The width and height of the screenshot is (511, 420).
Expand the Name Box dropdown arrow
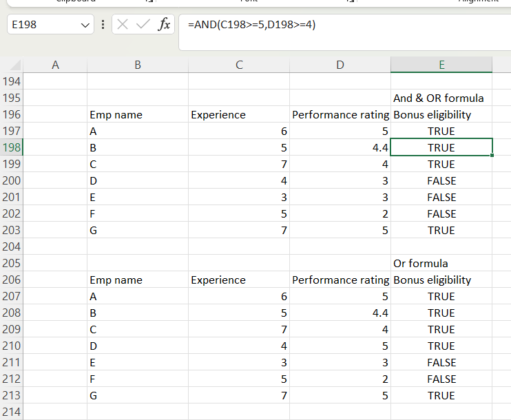click(85, 25)
